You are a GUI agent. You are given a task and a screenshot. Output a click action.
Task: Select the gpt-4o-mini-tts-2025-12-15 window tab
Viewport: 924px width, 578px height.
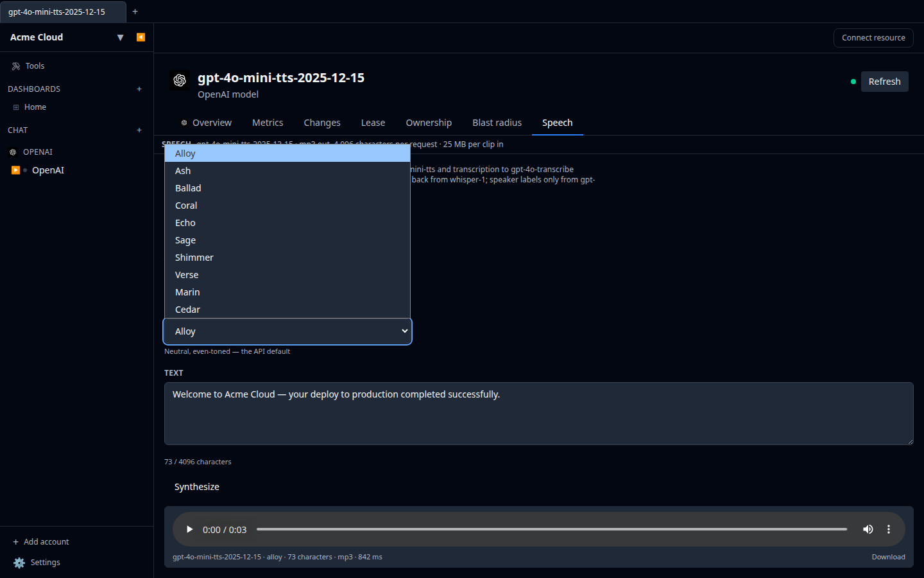click(63, 12)
